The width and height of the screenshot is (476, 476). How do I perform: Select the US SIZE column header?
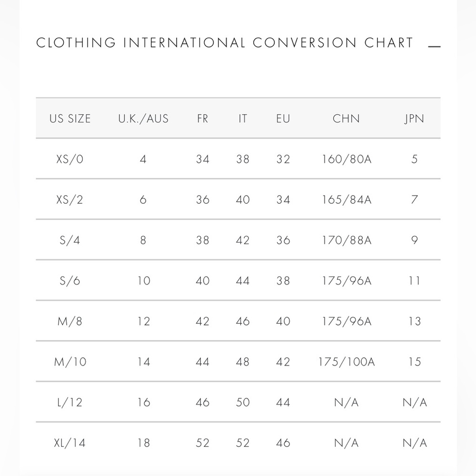tap(70, 119)
